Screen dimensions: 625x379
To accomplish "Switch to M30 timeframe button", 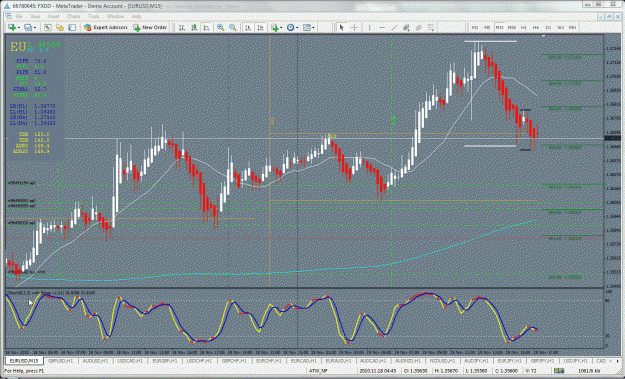I will click(512, 27).
